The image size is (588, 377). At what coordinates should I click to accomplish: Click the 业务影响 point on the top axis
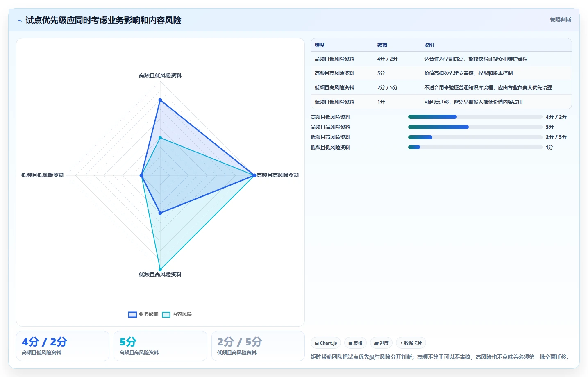click(160, 100)
